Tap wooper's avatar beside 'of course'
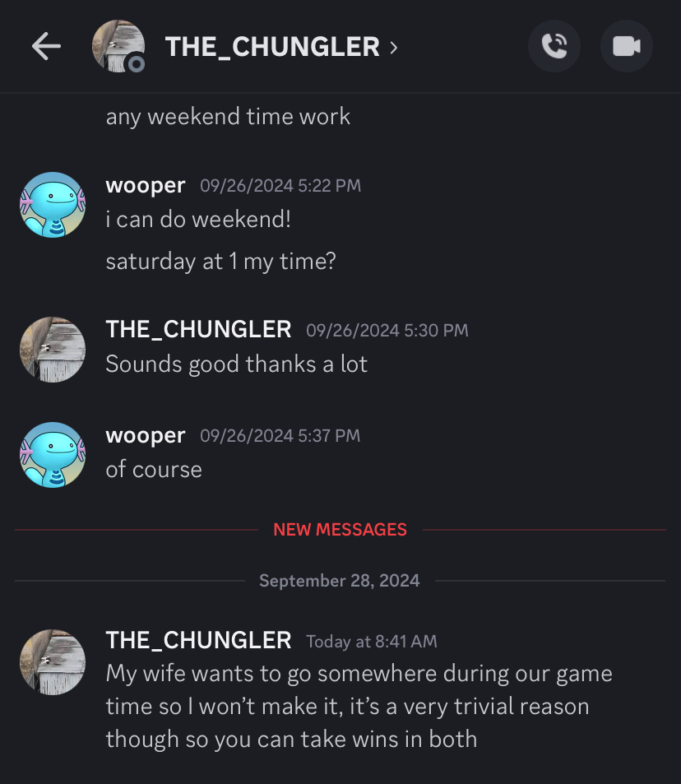The width and height of the screenshot is (681, 784). [53, 454]
